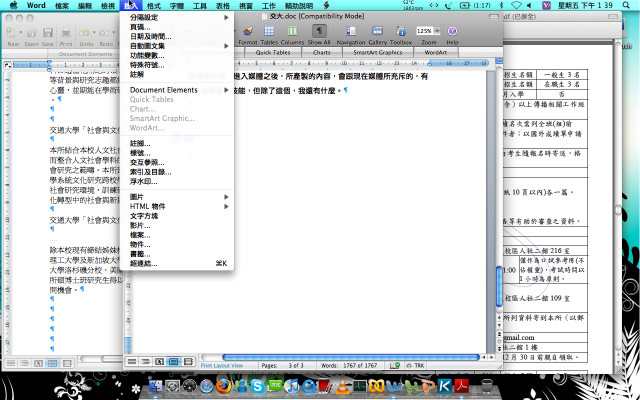
Task: Click the spelling check status icon
Action: (x=395, y=365)
